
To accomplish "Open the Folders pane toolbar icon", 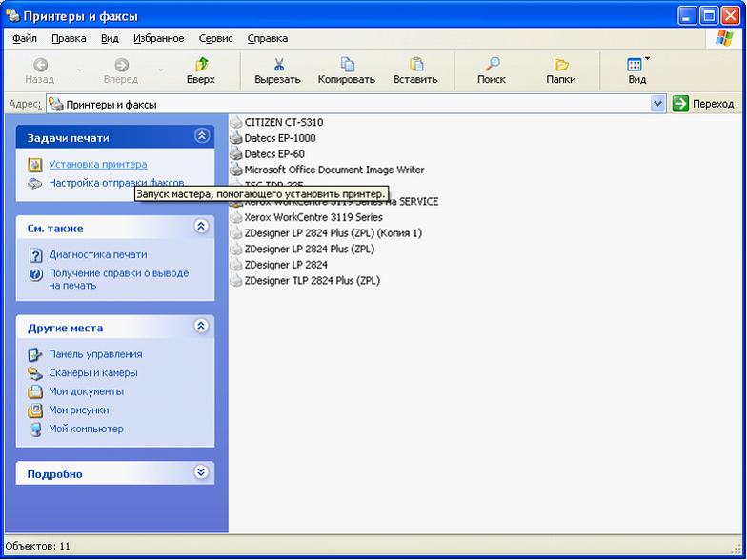I will [x=561, y=65].
